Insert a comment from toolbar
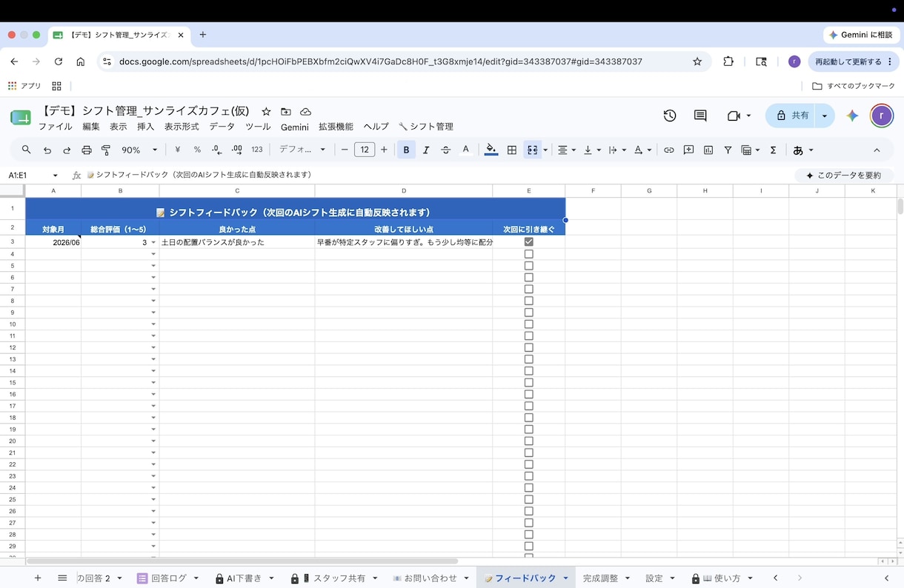Screen dimensions: 904x588 coord(688,150)
